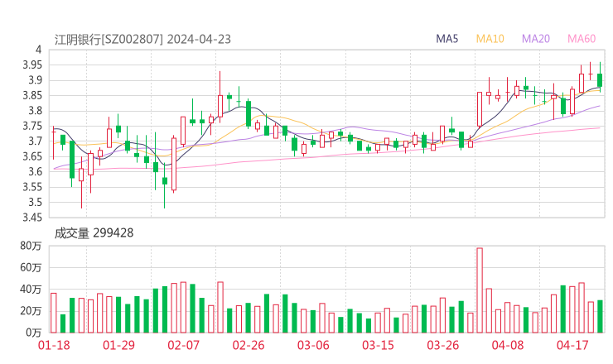Click the 3.45 price axis label
Viewport: 613px width, 364px height.
(32, 217)
